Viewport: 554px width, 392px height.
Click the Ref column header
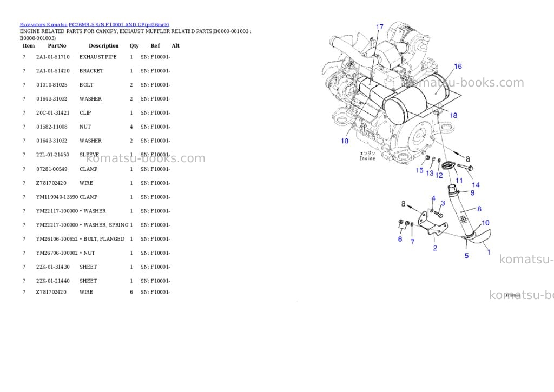click(155, 45)
